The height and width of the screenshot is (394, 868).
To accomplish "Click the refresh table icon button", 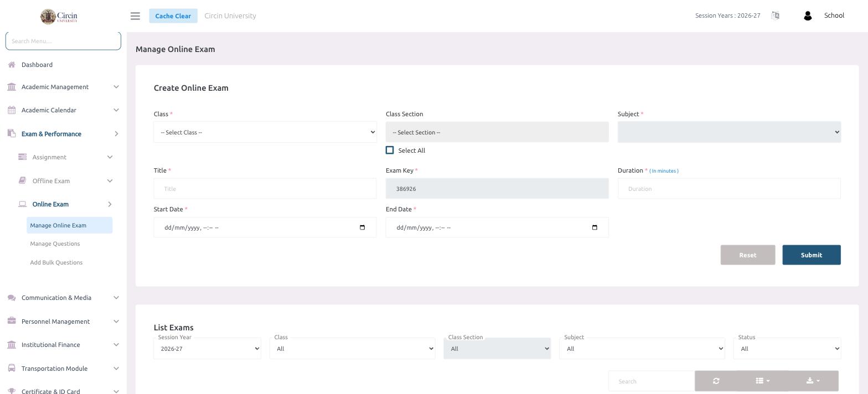I will [x=716, y=381].
